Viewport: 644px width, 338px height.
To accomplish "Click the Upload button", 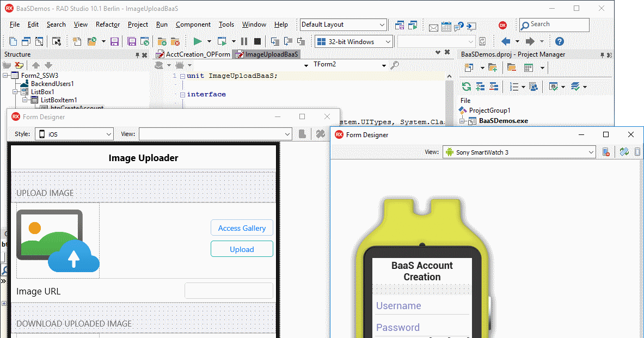I will click(x=242, y=249).
